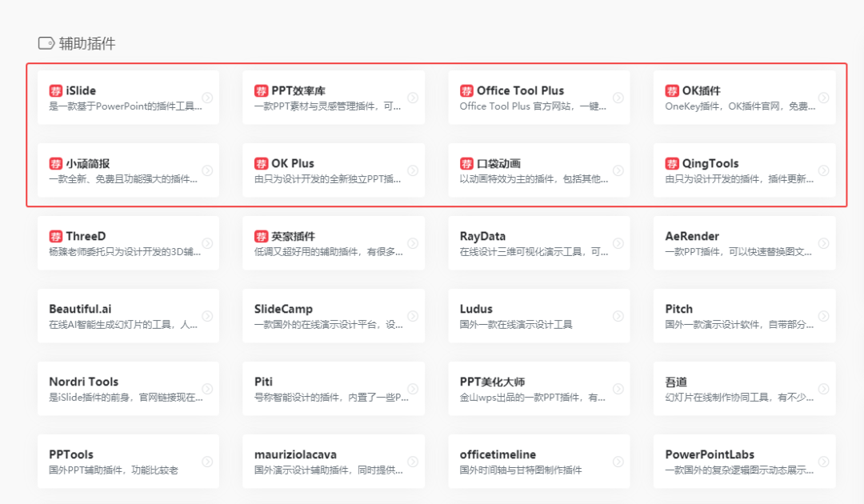Open the QingTools title link
864x504 pixels.
click(710, 163)
